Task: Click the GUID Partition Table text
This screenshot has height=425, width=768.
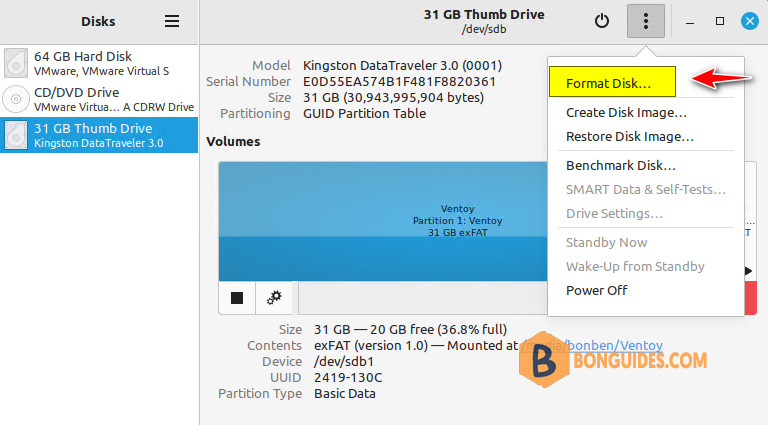Action: pyautogui.click(x=364, y=114)
